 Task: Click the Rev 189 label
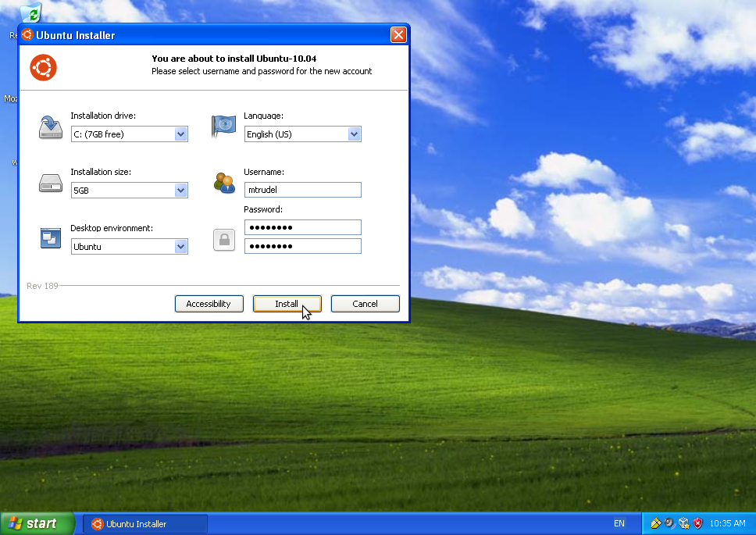(x=42, y=286)
